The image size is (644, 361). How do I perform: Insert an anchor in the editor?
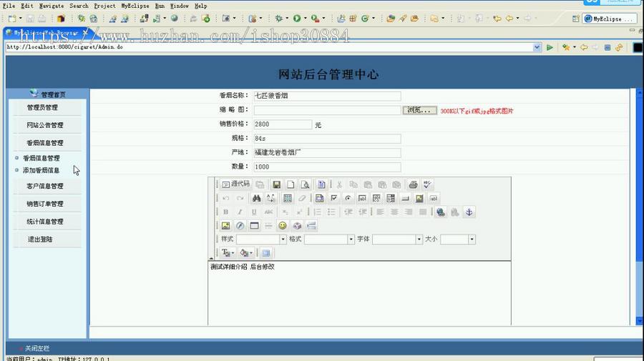(x=469, y=212)
